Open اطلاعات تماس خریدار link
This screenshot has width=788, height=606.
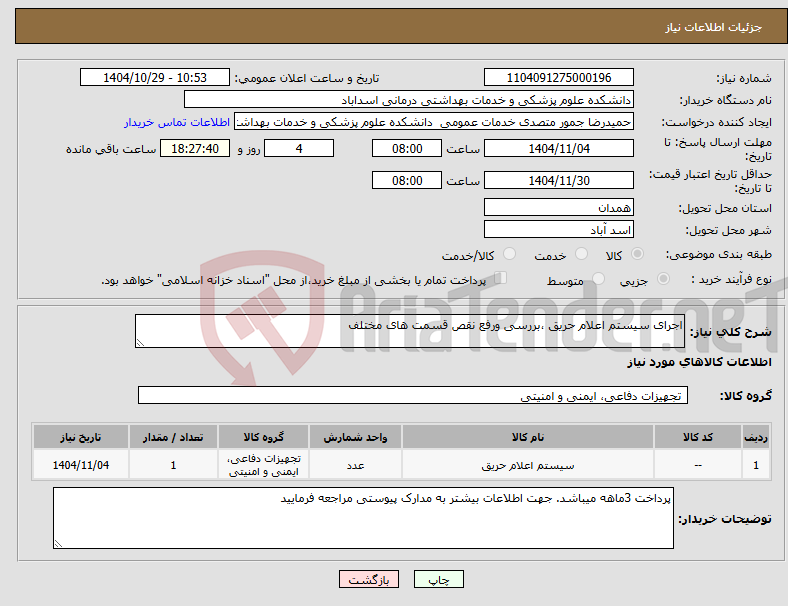[177, 122]
